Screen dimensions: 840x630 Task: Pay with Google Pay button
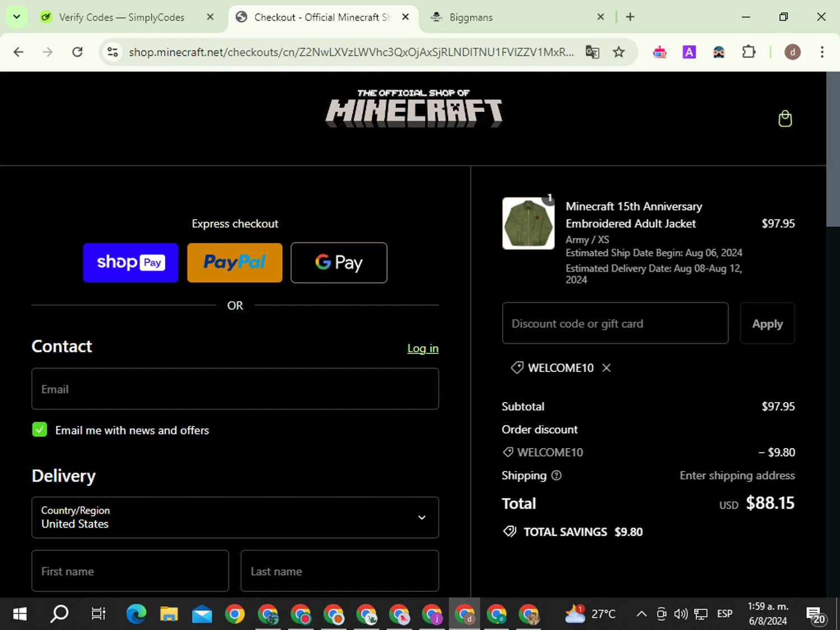pyautogui.click(x=339, y=263)
